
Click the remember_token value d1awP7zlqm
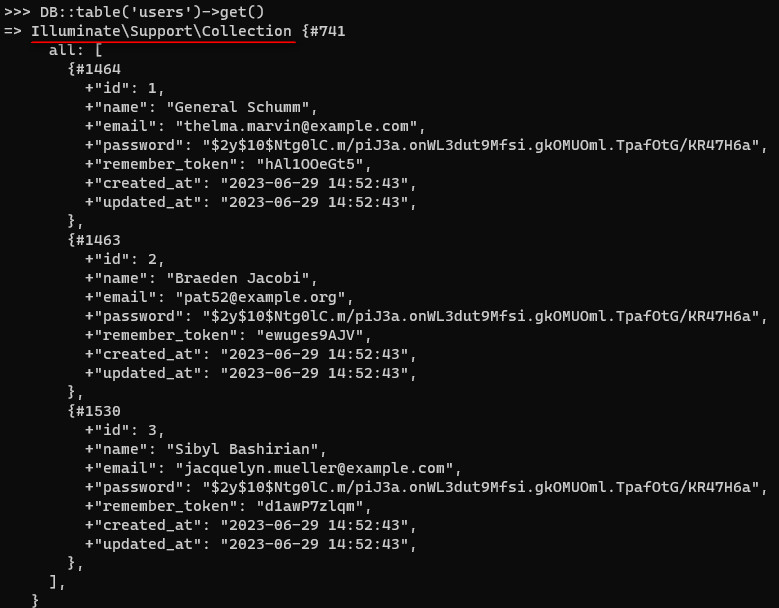pyautogui.click(x=310, y=506)
